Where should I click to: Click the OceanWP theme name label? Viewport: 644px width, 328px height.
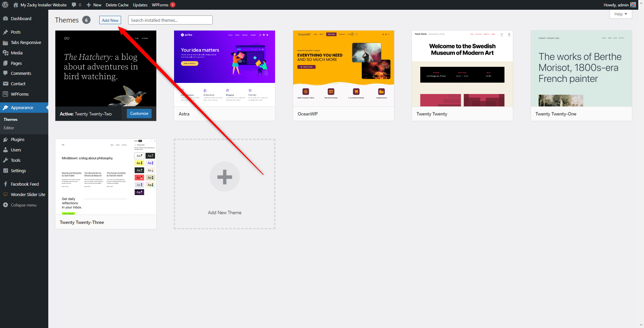coord(308,114)
